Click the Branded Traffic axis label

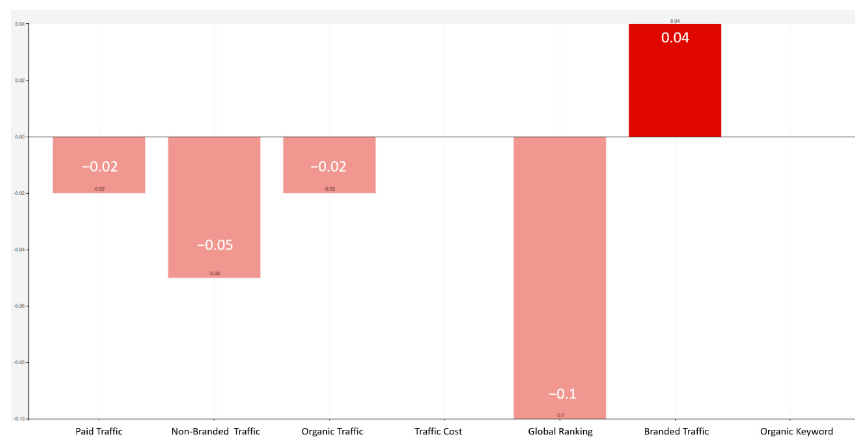[x=676, y=431]
